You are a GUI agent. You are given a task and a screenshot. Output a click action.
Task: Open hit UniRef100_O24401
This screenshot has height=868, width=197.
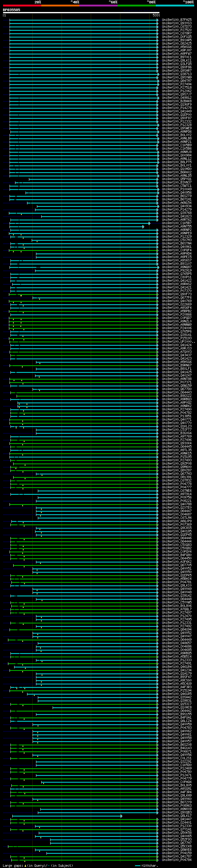click(x=177, y=822)
